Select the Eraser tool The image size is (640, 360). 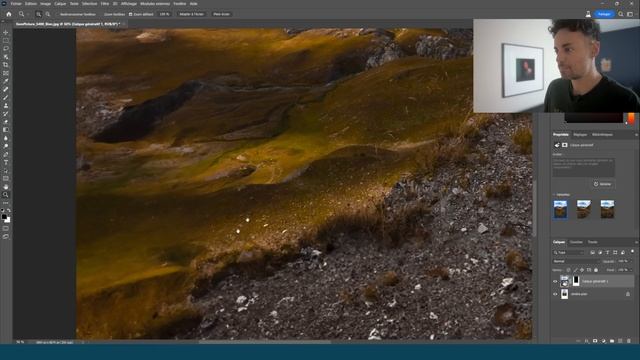tap(6, 122)
